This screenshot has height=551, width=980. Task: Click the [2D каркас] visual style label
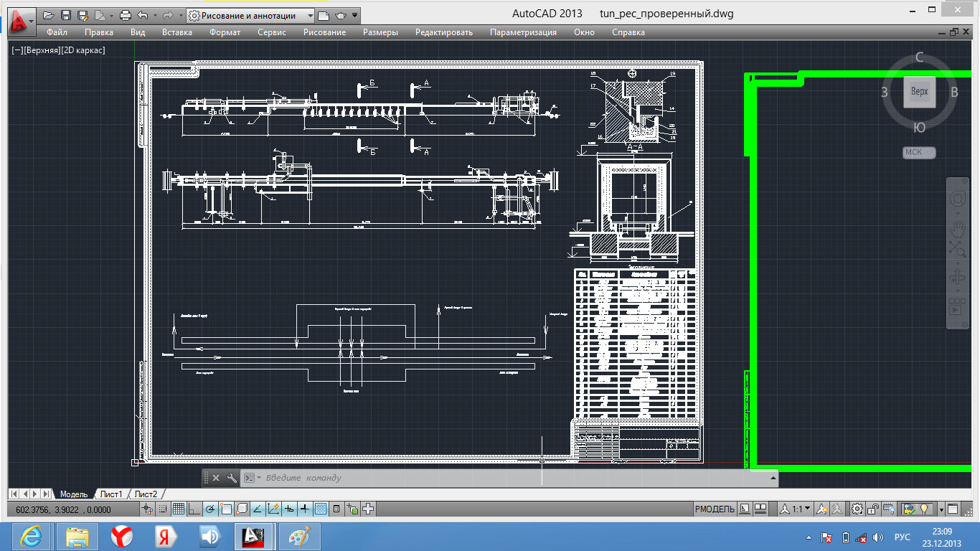pyautogui.click(x=83, y=51)
